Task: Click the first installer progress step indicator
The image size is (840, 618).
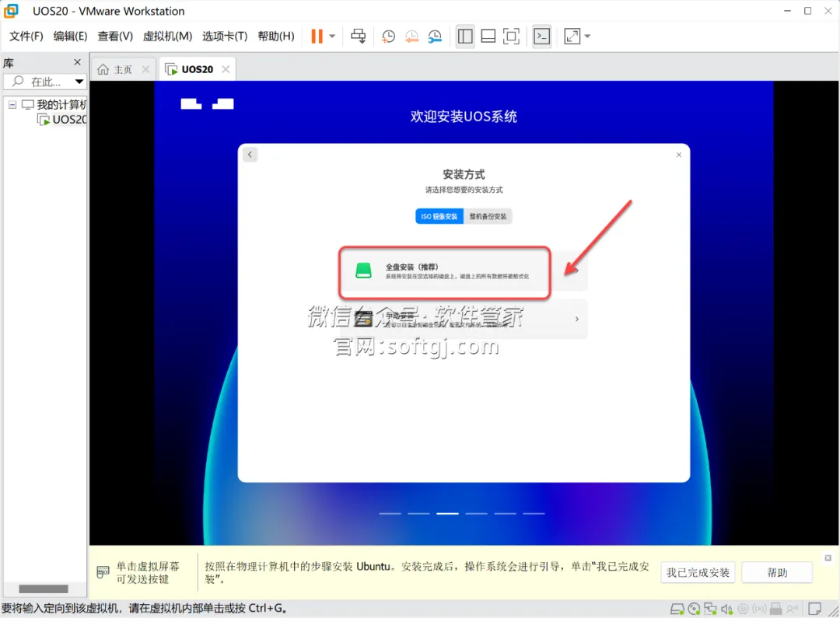Action: [x=390, y=514]
